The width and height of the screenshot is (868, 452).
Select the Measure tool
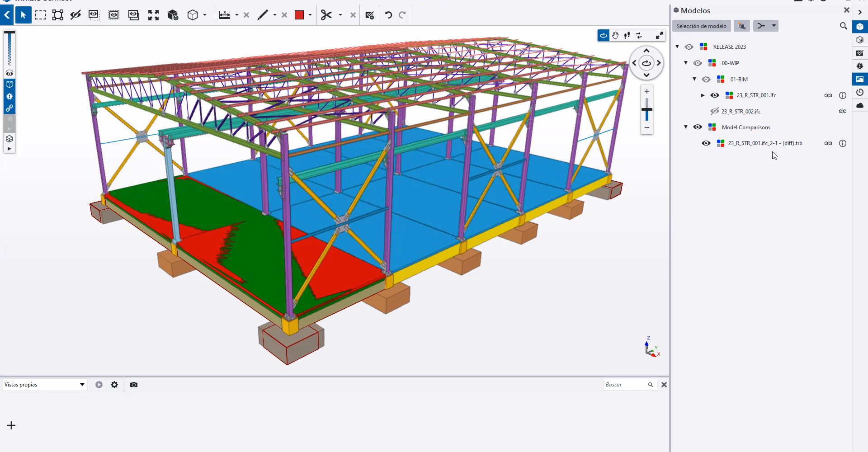[225, 15]
